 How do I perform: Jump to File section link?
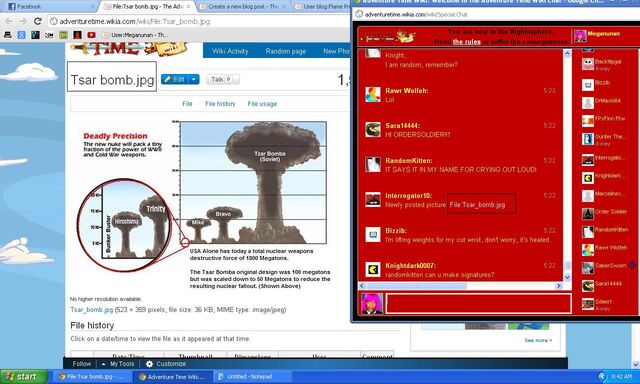pyautogui.click(x=187, y=104)
